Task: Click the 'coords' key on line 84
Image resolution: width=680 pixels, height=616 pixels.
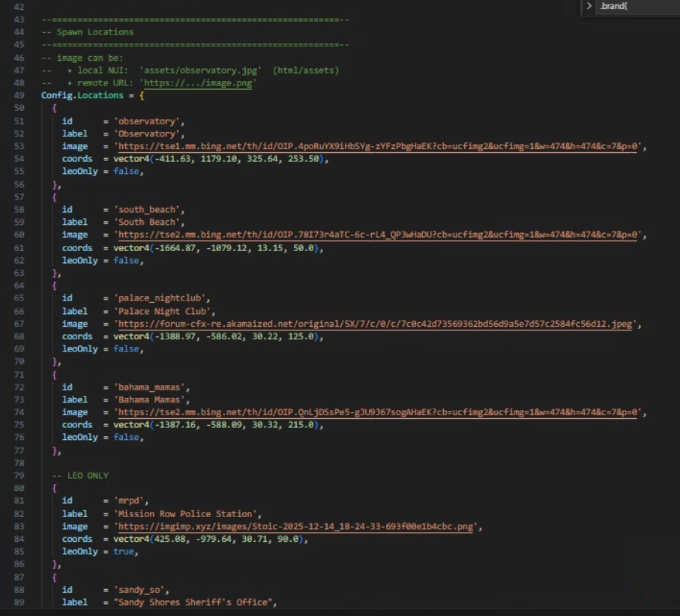Action: [x=77, y=540]
